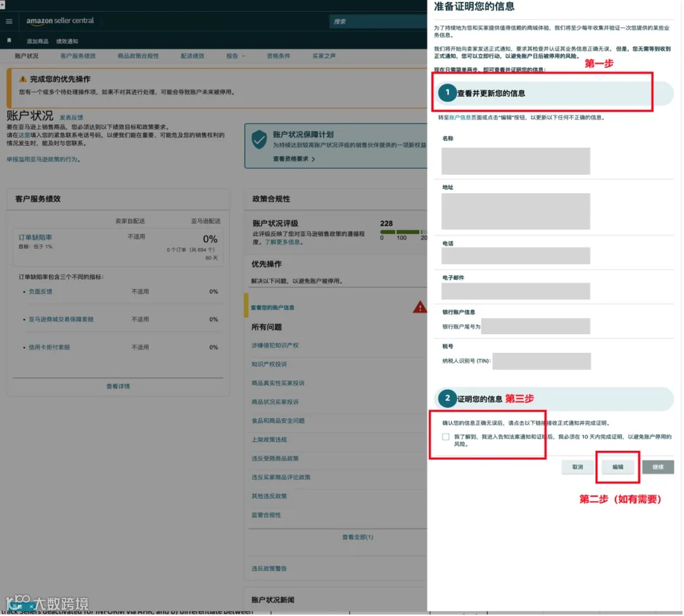Switch to 客户服务绩效 tab
Viewport: 684px width, 616px height.
pos(78,56)
